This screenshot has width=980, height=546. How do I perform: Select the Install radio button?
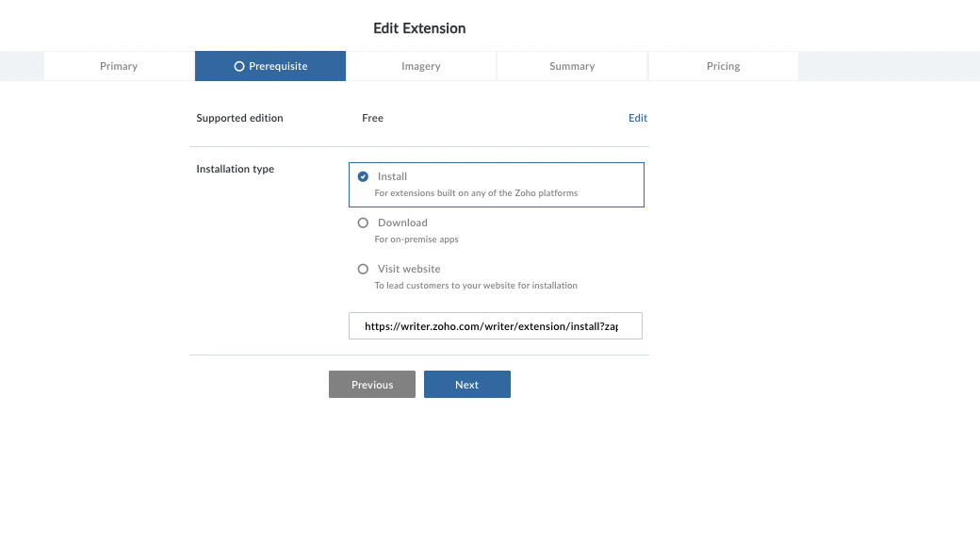[364, 176]
